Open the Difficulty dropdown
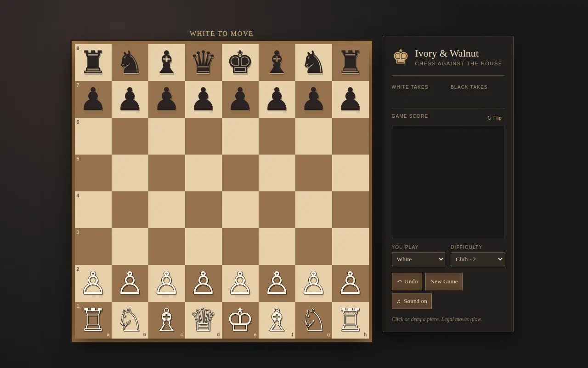This screenshot has height=368, width=588. click(x=477, y=259)
